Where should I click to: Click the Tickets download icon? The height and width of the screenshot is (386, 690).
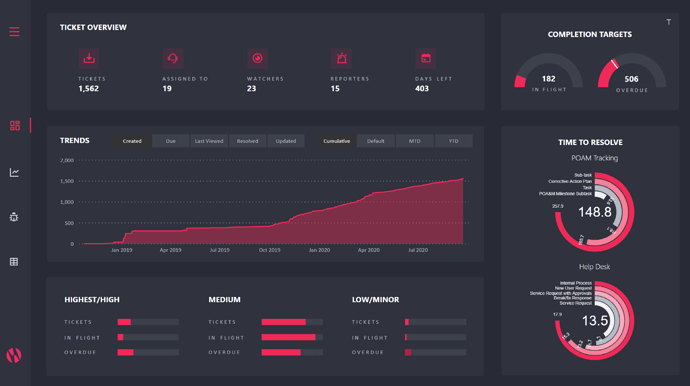point(89,58)
